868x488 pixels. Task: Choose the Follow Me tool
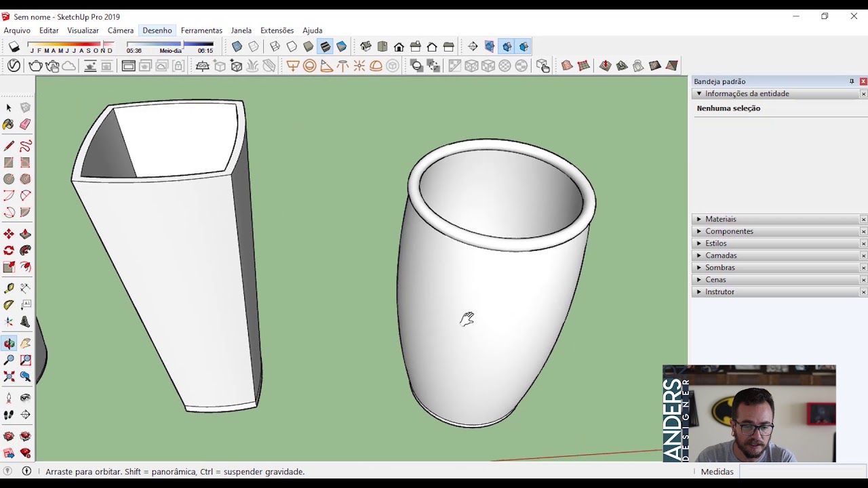[25, 251]
